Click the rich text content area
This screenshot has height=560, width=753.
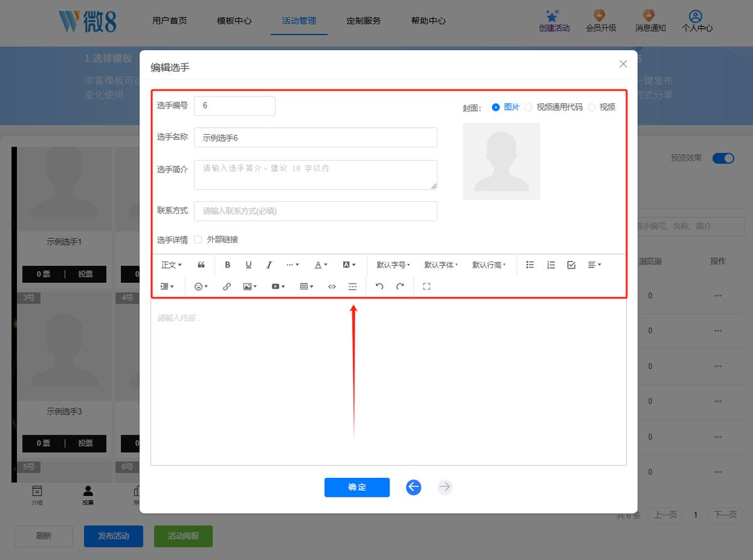click(388, 383)
